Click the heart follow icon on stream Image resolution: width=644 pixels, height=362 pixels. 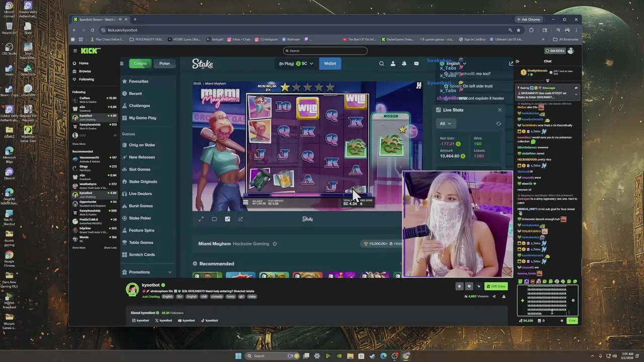tap(469, 286)
